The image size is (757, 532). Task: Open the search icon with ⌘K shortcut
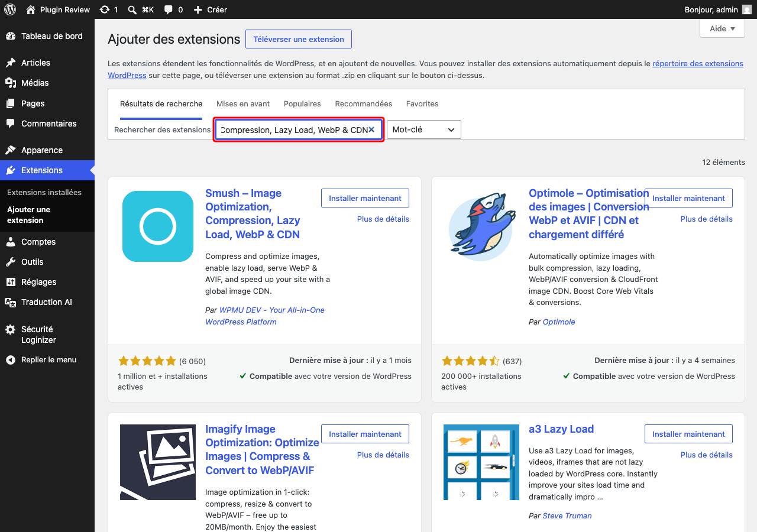click(x=132, y=9)
